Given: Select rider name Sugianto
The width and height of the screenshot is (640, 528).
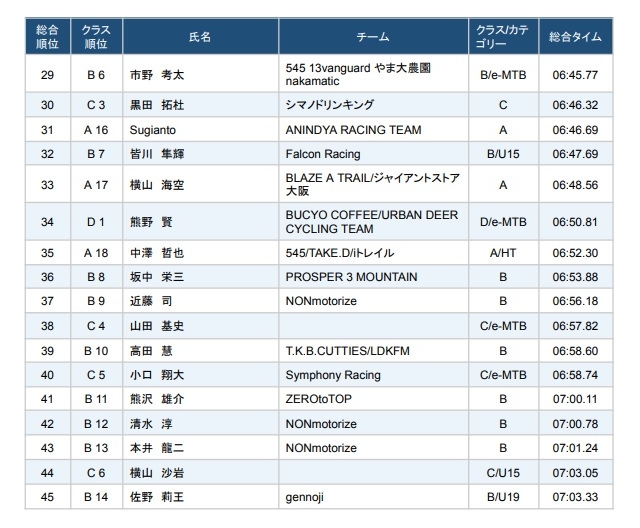Looking at the screenshot, I should pos(153,130).
